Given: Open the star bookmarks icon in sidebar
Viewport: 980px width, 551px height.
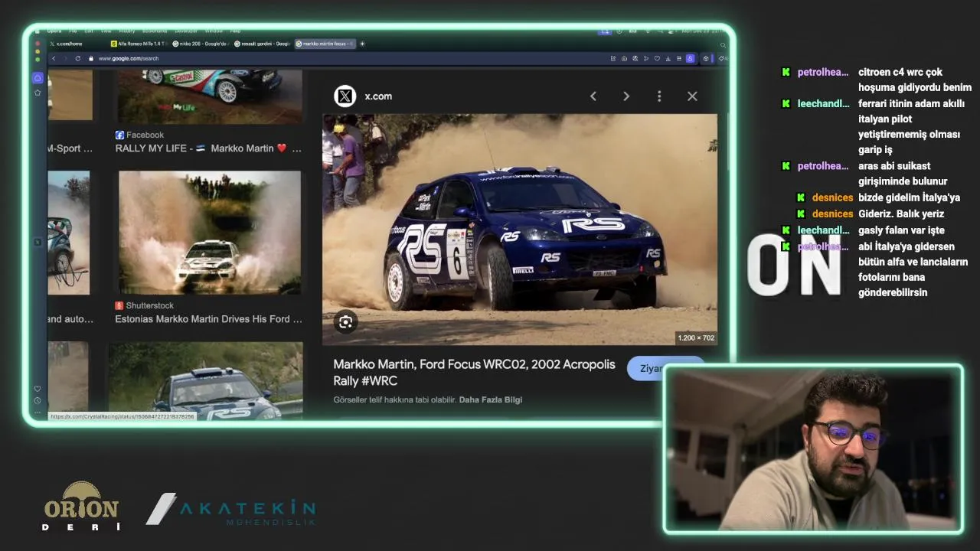Looking at the screenshot, I should point(38,93).
